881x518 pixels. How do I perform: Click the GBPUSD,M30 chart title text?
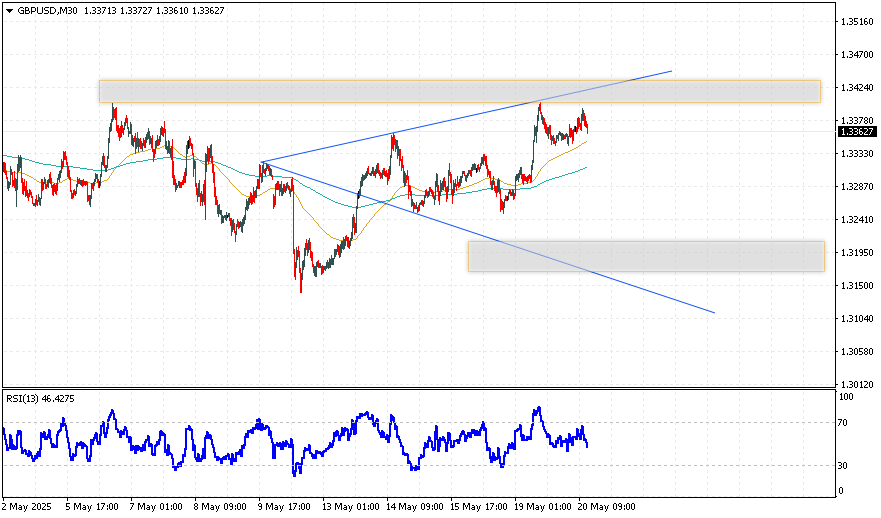(x=47, y=11)
